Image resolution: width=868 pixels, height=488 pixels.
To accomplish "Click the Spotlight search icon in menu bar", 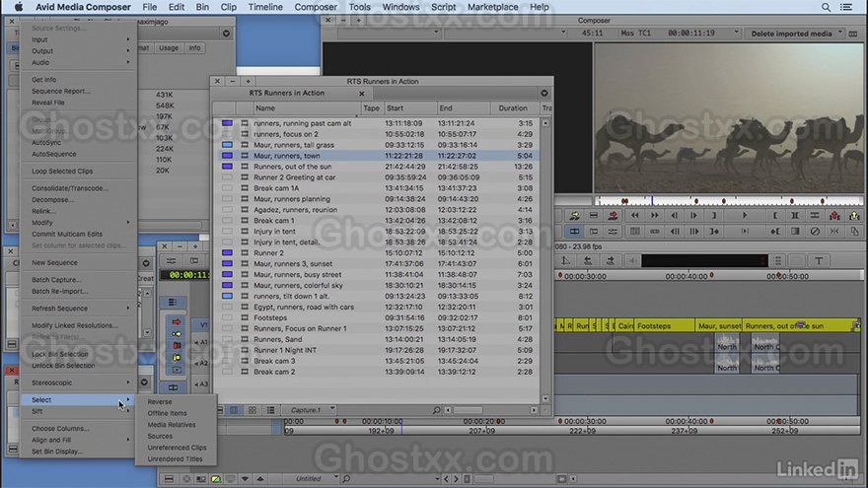I will click(x=826, y=7).
